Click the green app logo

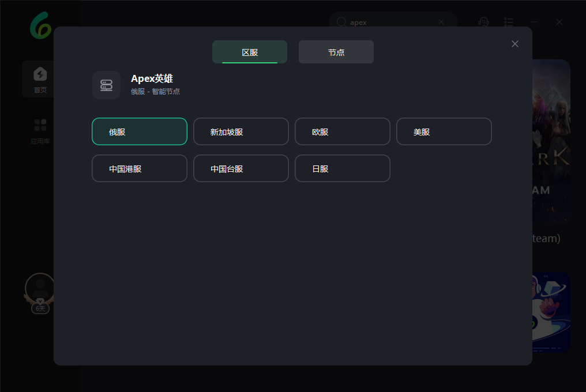coord(41,25)
